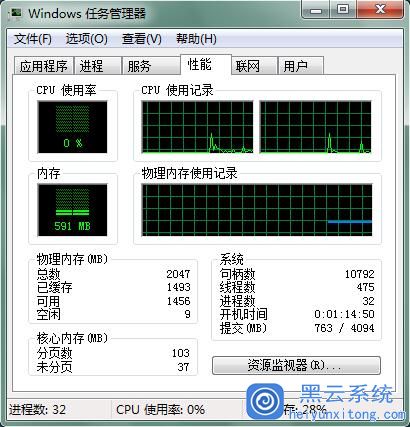The height and width of the screenshot is (427, 410).
Task: Click the 开机时间 label
Action: [x=243, y=314]
